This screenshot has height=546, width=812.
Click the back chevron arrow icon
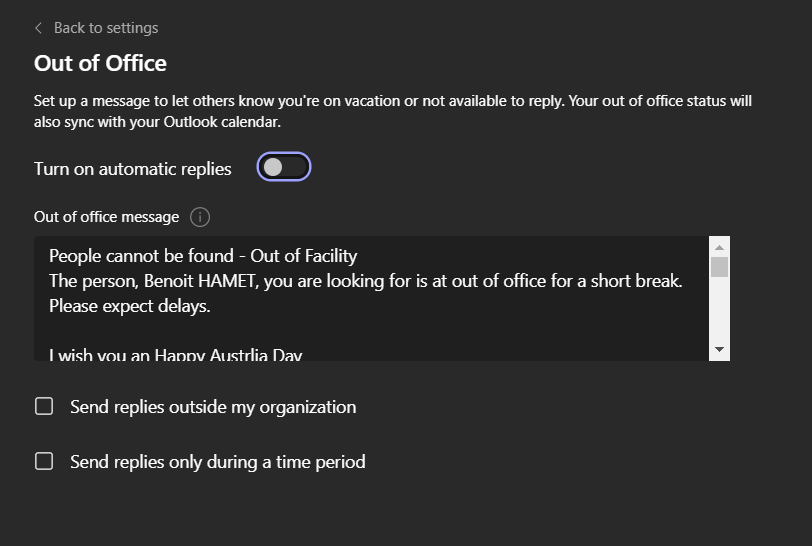click(39, 28)
